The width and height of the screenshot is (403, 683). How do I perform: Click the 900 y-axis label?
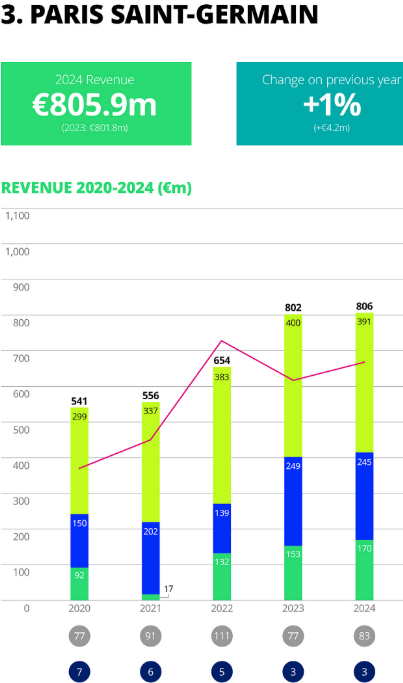point(21,287)
